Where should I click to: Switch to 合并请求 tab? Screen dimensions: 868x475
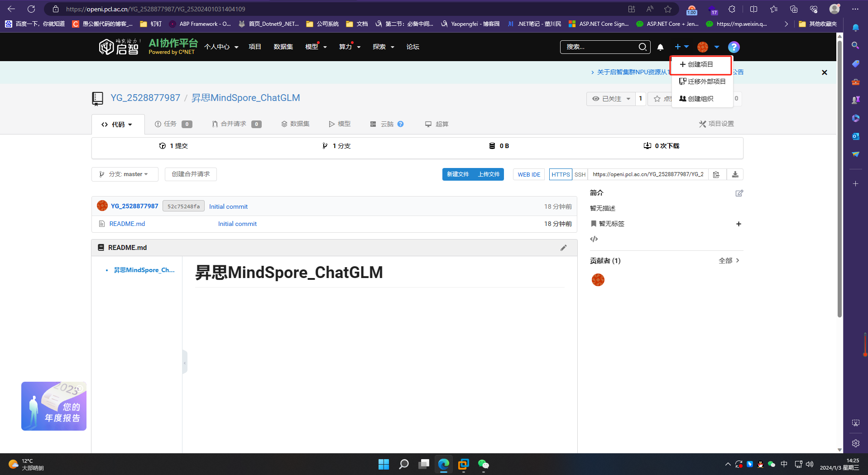pos(236,124)
